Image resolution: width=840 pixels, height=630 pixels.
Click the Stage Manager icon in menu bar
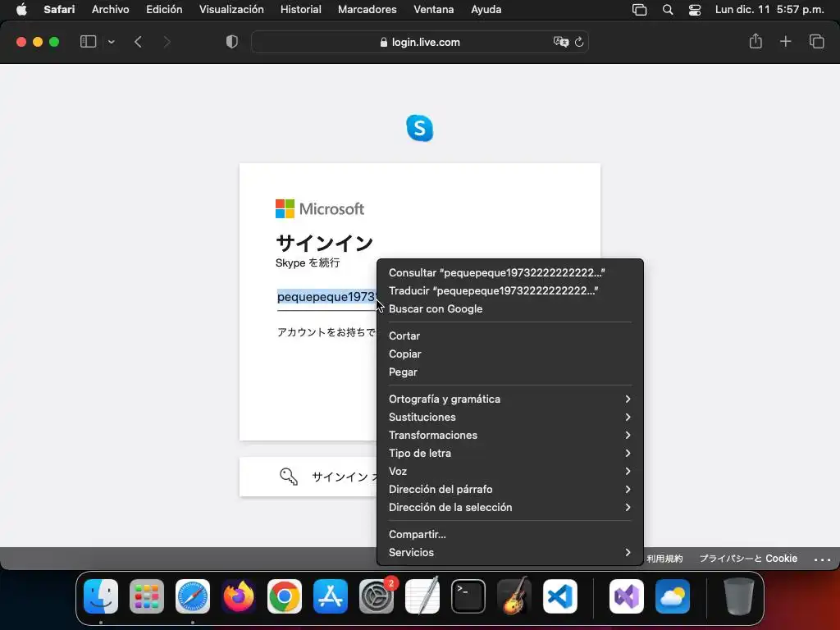[x=639, y=9]
